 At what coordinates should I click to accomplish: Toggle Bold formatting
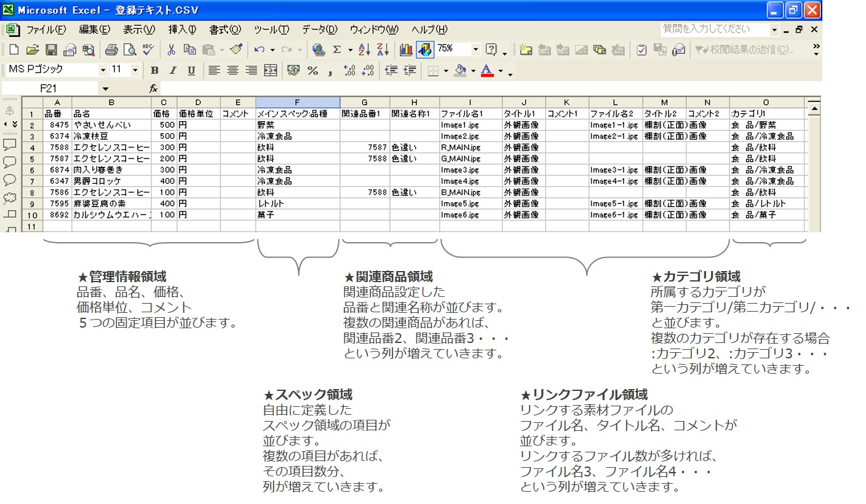coord(154,71)
